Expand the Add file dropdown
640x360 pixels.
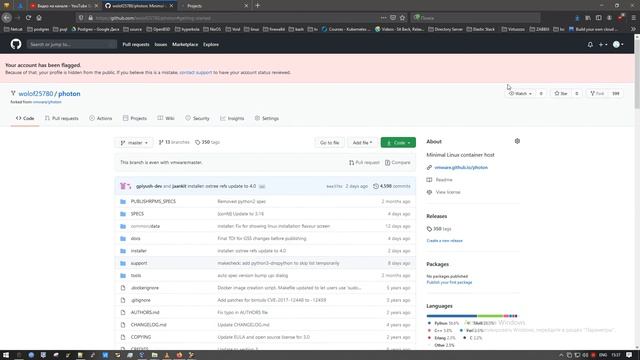(x=362, y=142)
